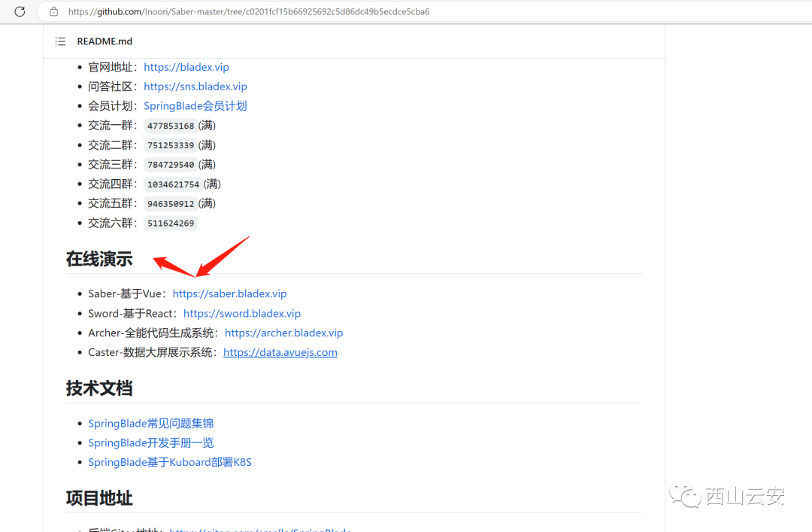Click group number 511624269
Viewport: 812px width, 532px height.
(171, 223)
